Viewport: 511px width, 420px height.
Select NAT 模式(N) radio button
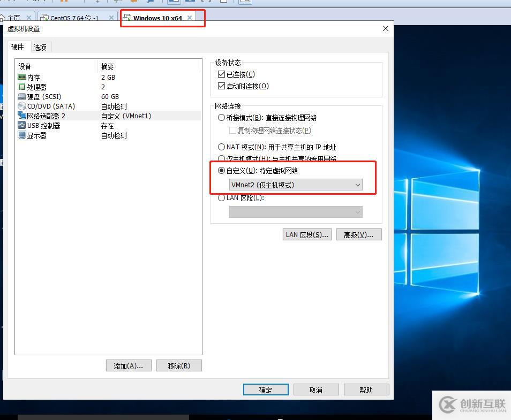coord(221,147)
